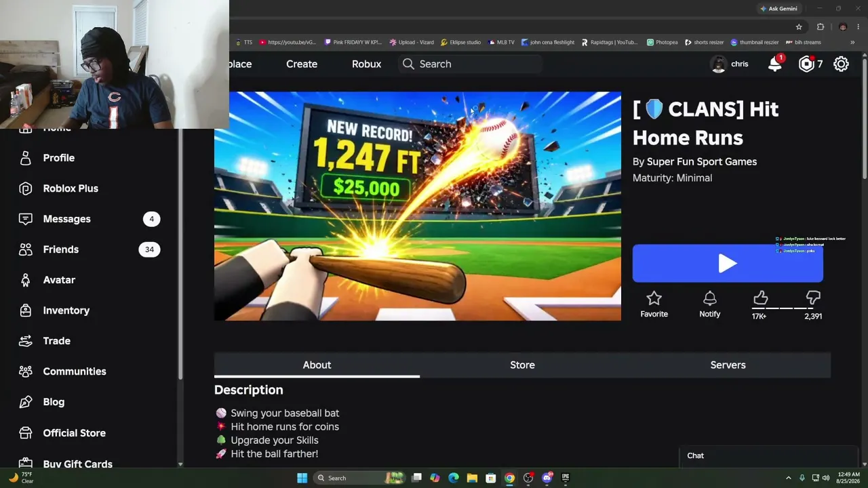This screenshot has height=488, width=868.
Task: Like the game with thumbs up
Action: pyautogui.click(x=760, y=298)
